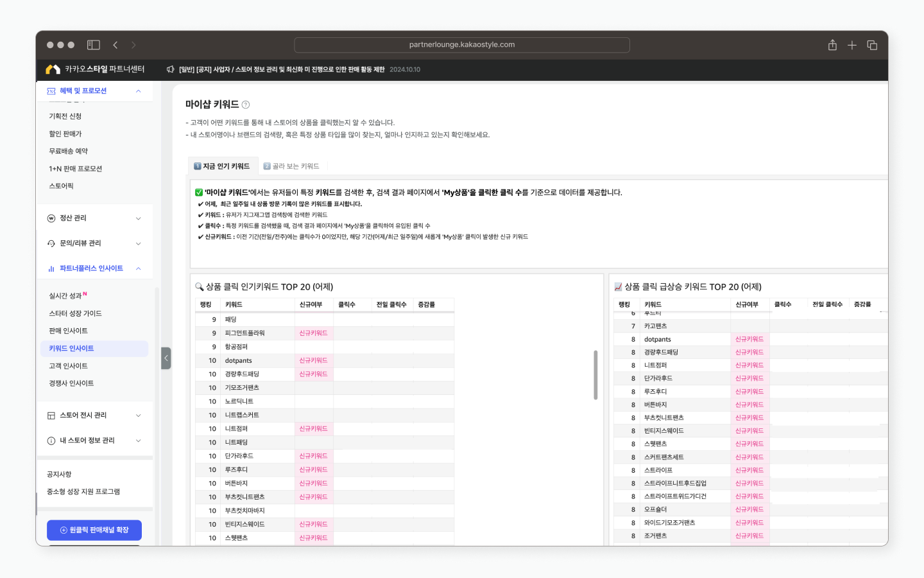Open a new tab with plus icon
This screenshot has width=924, height=578.
point(852,45)
